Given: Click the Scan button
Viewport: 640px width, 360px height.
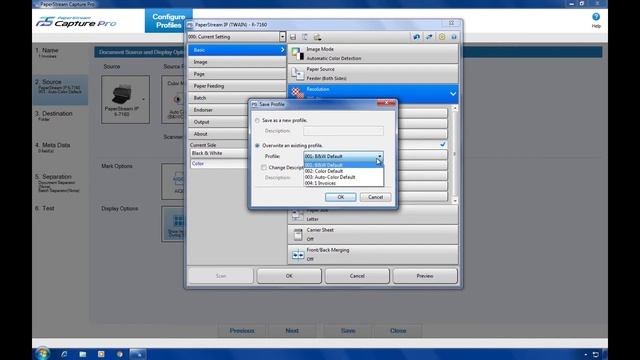Looking at the screenshot, I should [221, 276].
